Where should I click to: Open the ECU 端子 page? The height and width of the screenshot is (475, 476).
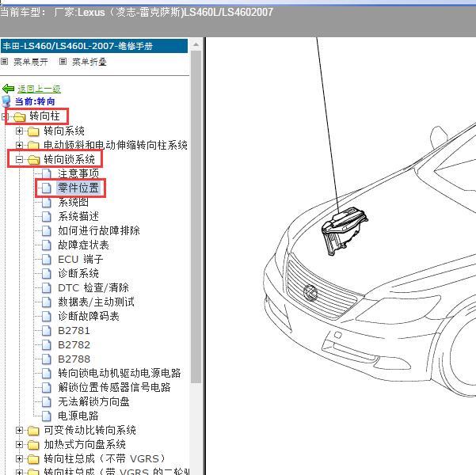[81, 259]
